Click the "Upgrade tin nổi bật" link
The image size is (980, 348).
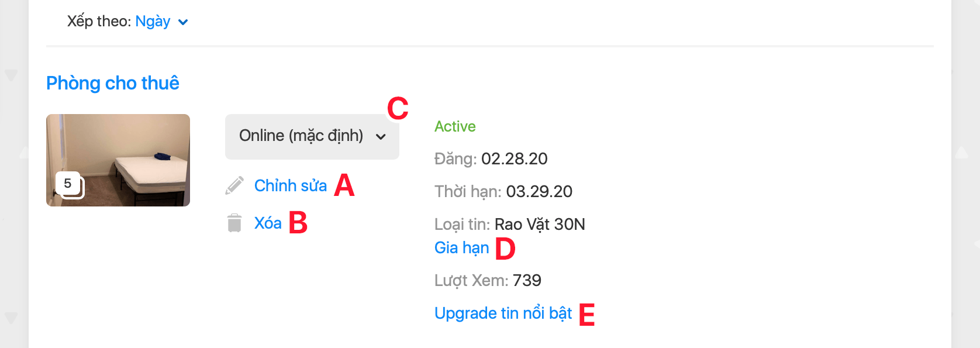(x=503, y=313)
